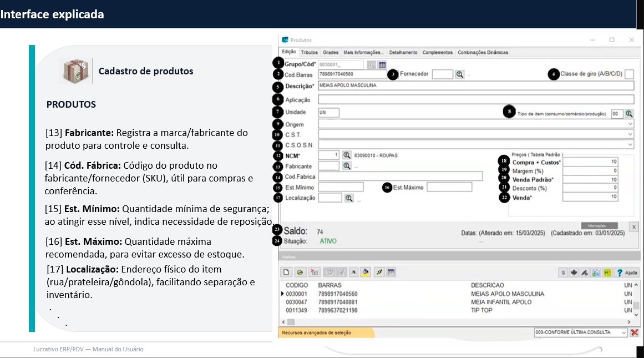This screenshot has width=644, height=358.
Task: Switch to the Tributos tab
Action: [x=310, y=52]
